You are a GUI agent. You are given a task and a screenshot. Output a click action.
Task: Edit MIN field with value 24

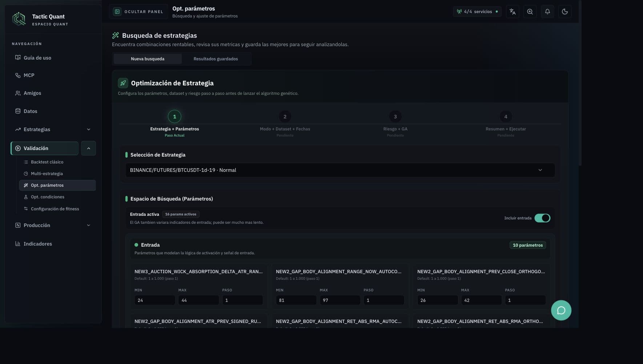click(x=155, y=300)
